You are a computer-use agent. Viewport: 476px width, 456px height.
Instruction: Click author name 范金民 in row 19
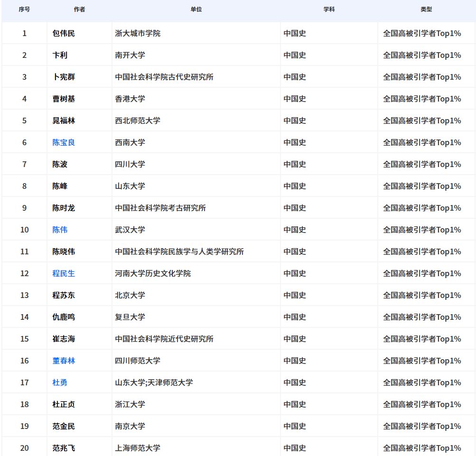64,426
